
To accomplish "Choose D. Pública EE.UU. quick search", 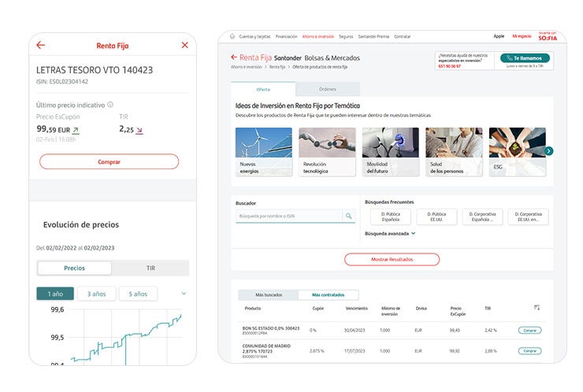I will (436, 216).
